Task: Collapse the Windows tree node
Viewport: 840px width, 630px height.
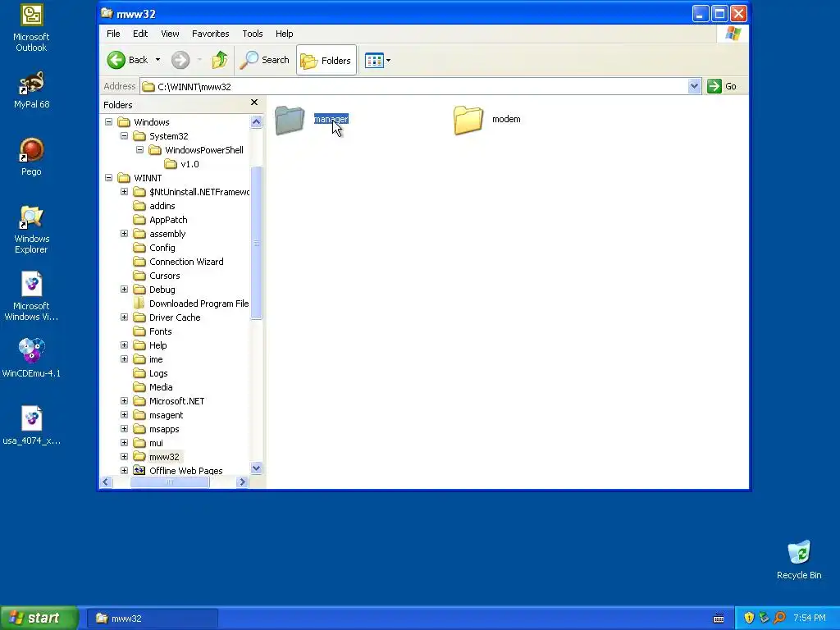Action: tap(109, 122)
